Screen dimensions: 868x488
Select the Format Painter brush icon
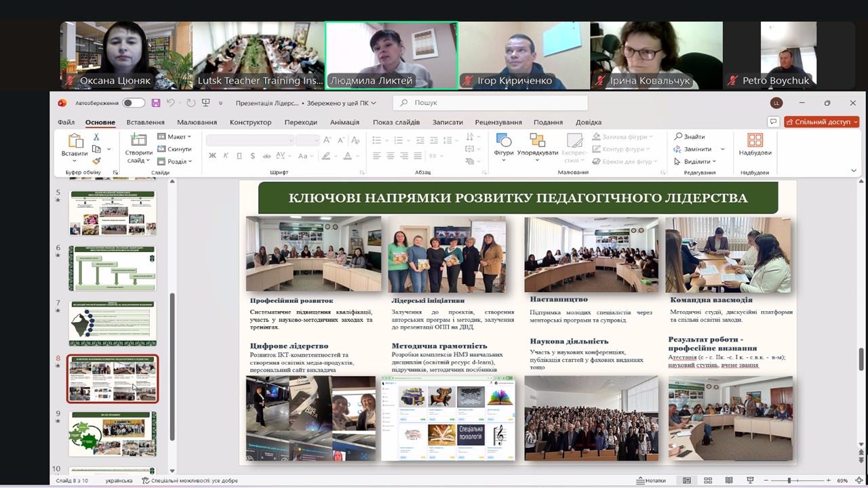coord(96,161)
